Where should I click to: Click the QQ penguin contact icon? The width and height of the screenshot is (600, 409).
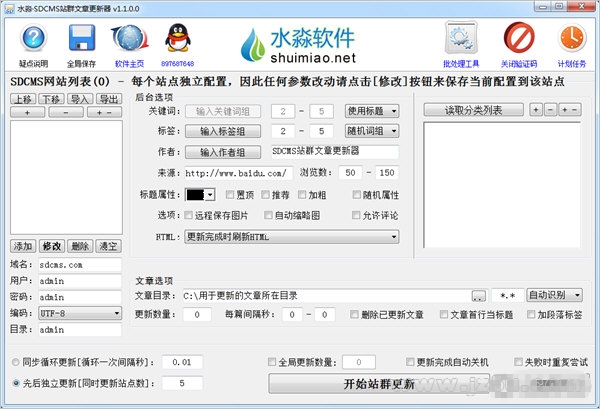[178, 37]
